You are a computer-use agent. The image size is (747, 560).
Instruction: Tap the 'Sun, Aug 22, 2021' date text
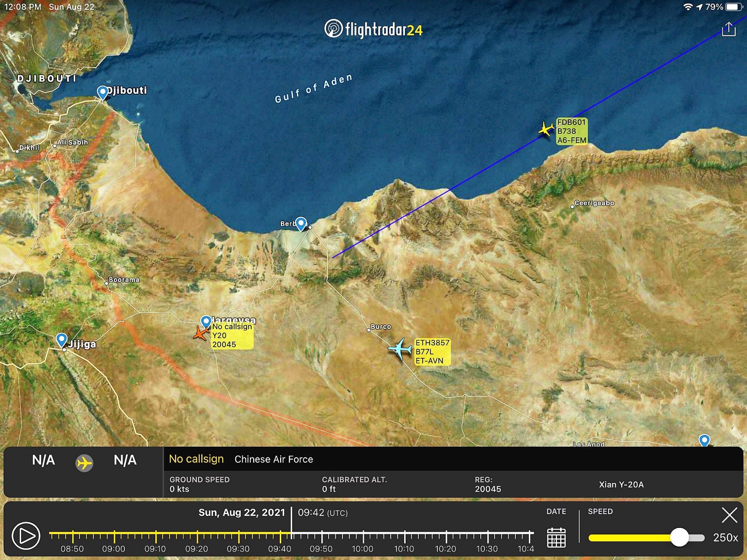[x=242, y=513]
